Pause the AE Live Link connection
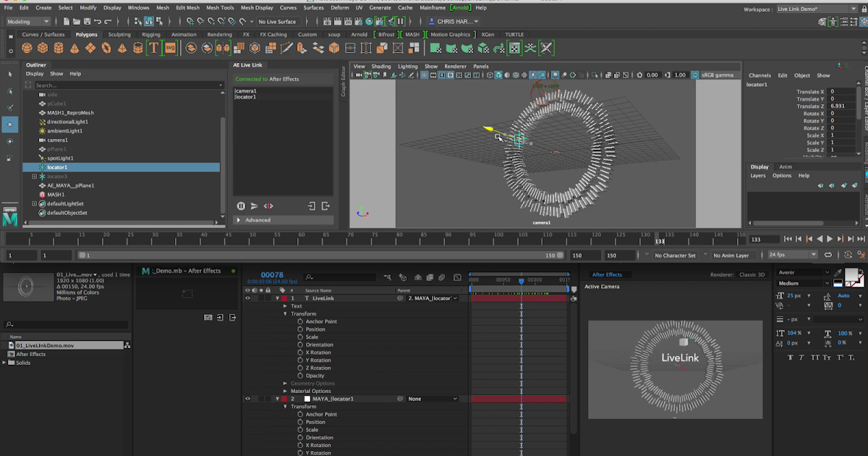The image size is (868, 456). click(241, 206)
